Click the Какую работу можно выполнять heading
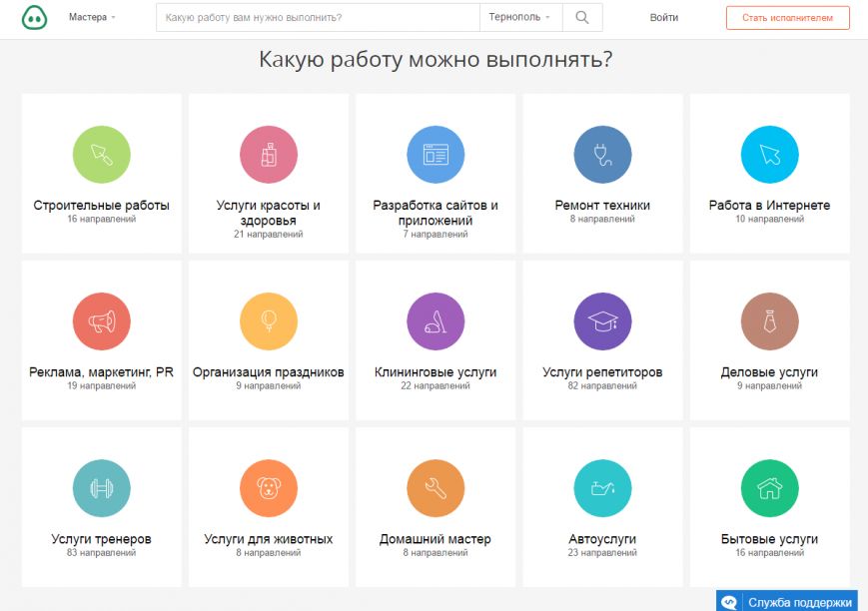 [x=435, y=59]
